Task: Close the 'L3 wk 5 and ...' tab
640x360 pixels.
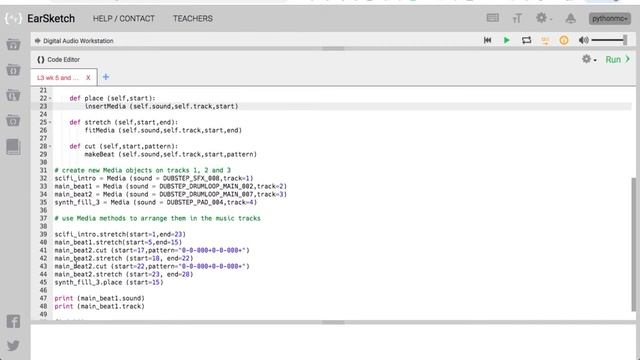Action: point(88,78)
